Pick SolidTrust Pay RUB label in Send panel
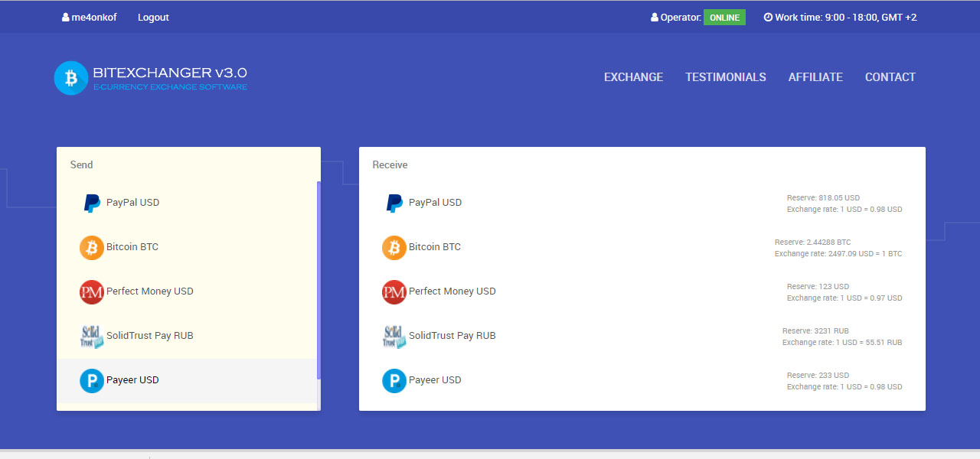Screen dimensions: 980x459 point(150,336)
